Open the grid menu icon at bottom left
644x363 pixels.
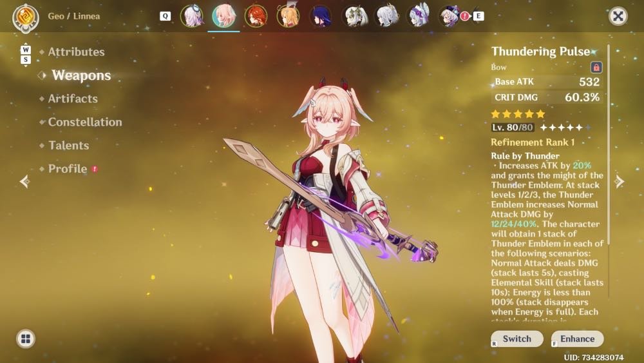26,338
